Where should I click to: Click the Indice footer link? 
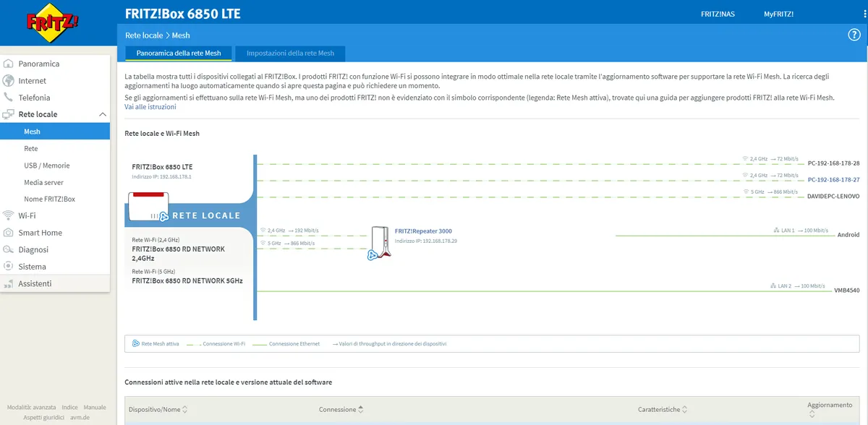[x=69, y=408]
